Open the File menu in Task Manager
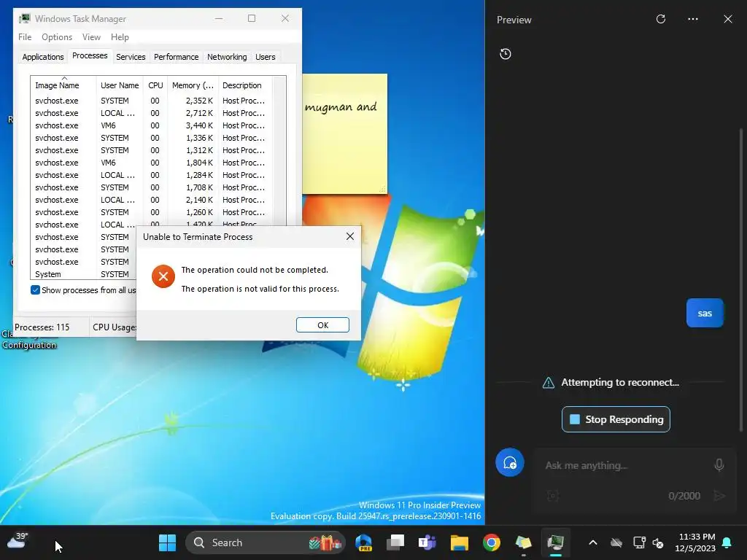The image size is (747, 560). click(25, 36)
